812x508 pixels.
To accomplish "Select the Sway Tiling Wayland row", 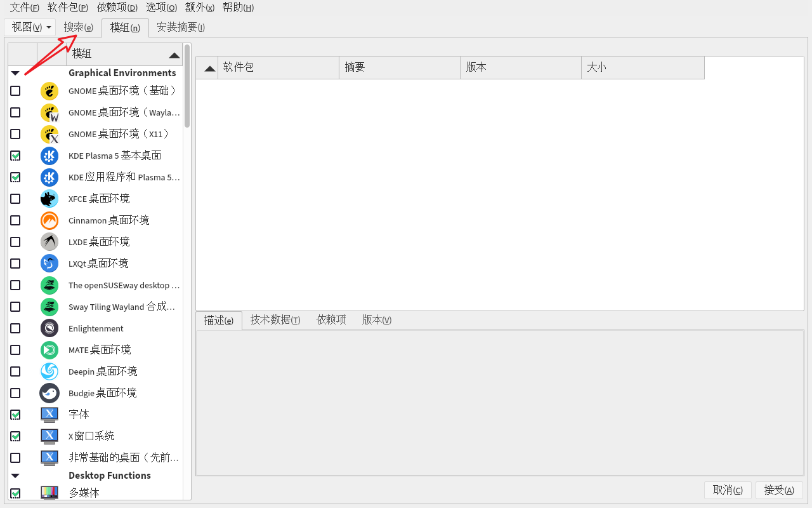I will point(95,307).
